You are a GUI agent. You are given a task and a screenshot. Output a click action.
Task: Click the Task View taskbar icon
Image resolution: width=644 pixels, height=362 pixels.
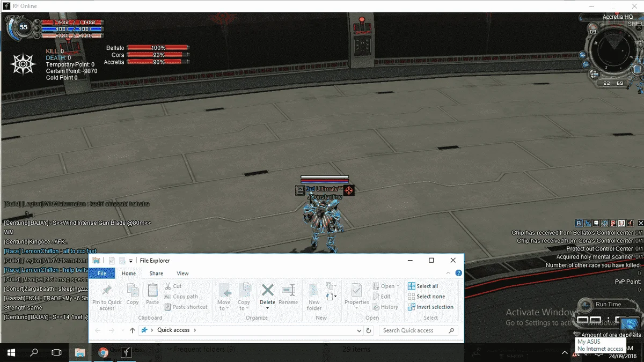click(56, 353)
